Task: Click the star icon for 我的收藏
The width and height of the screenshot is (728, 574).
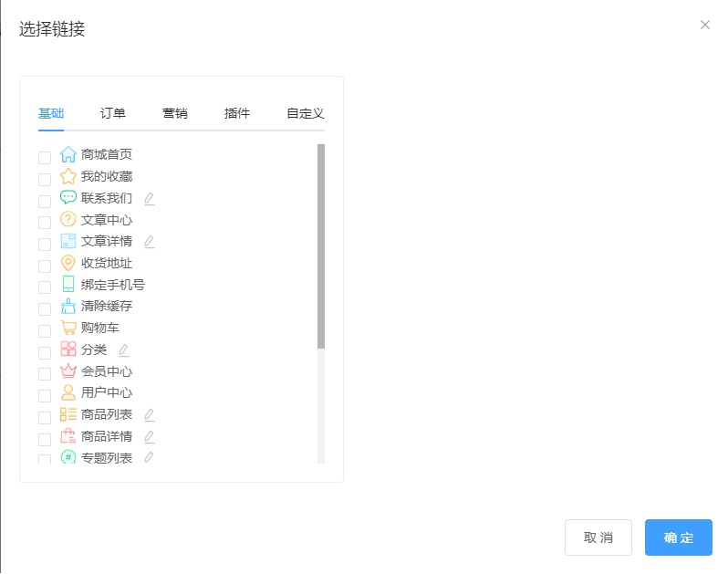Action: 68,176
